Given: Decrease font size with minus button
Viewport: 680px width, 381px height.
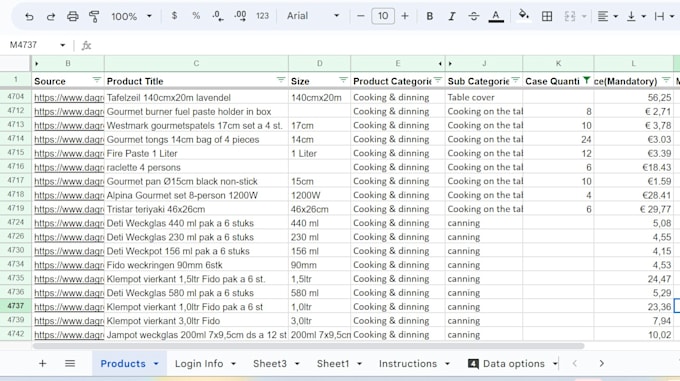Looking at the screenshot, I should pyautogui.click(x=360, y=16).
